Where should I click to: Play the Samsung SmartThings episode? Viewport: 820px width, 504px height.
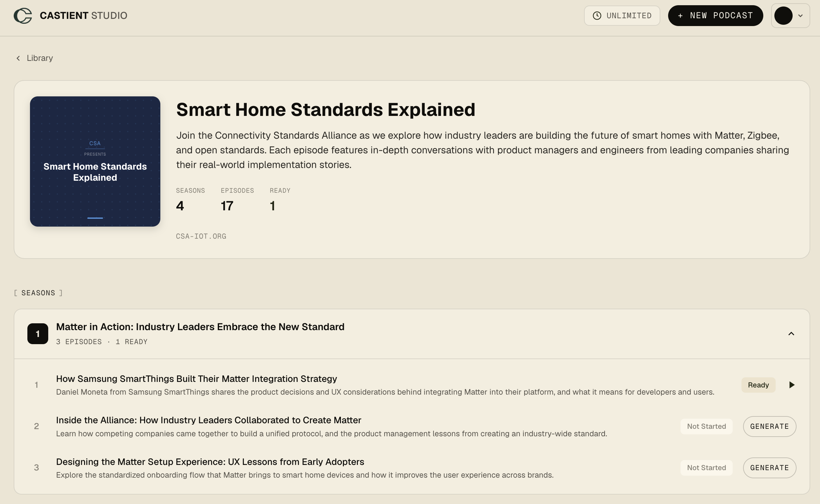792,385
